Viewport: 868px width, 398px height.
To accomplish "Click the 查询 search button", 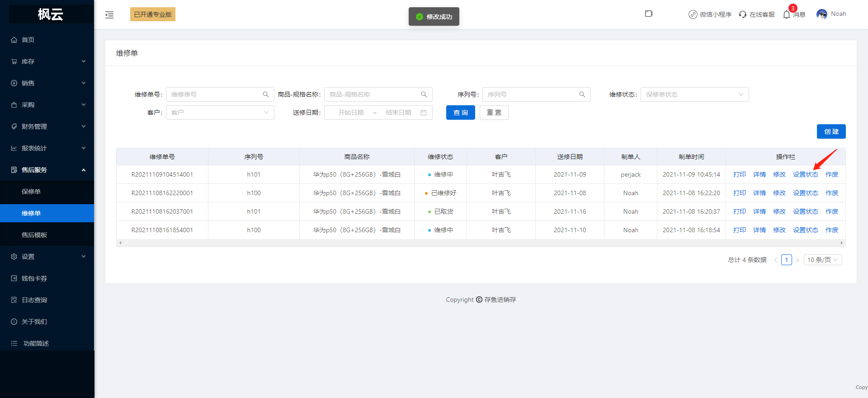I will [x=461, y=112].
